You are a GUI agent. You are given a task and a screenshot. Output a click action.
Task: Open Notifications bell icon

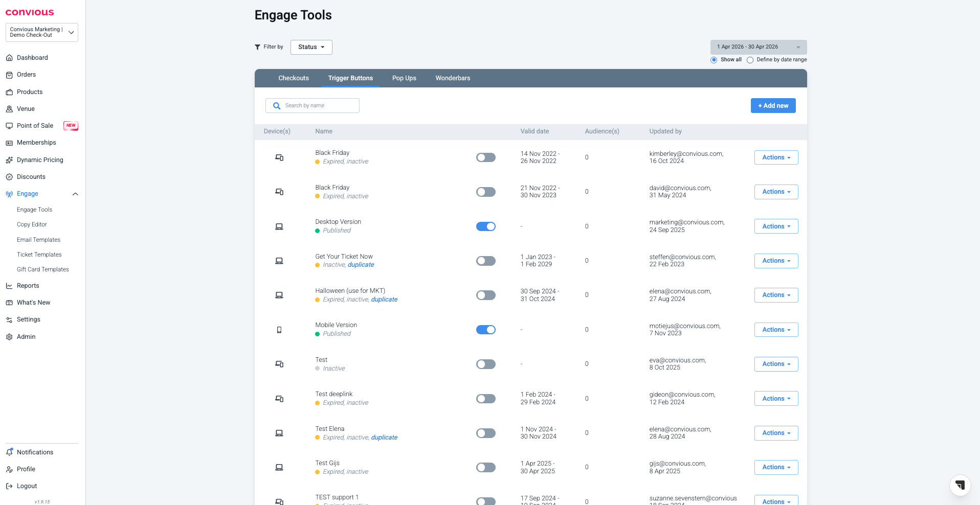pyautogui.click(x=9, y=452)
